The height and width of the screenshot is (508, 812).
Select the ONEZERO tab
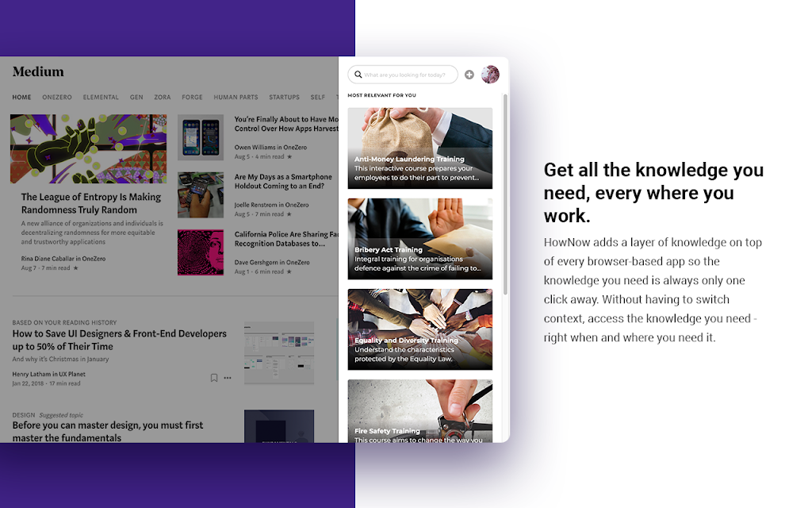[57, 97]
